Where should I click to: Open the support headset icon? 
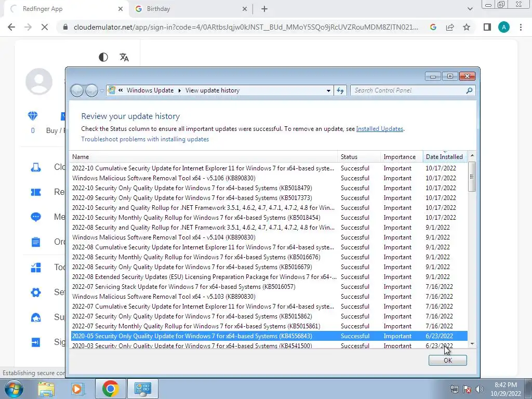coord(36,317)
